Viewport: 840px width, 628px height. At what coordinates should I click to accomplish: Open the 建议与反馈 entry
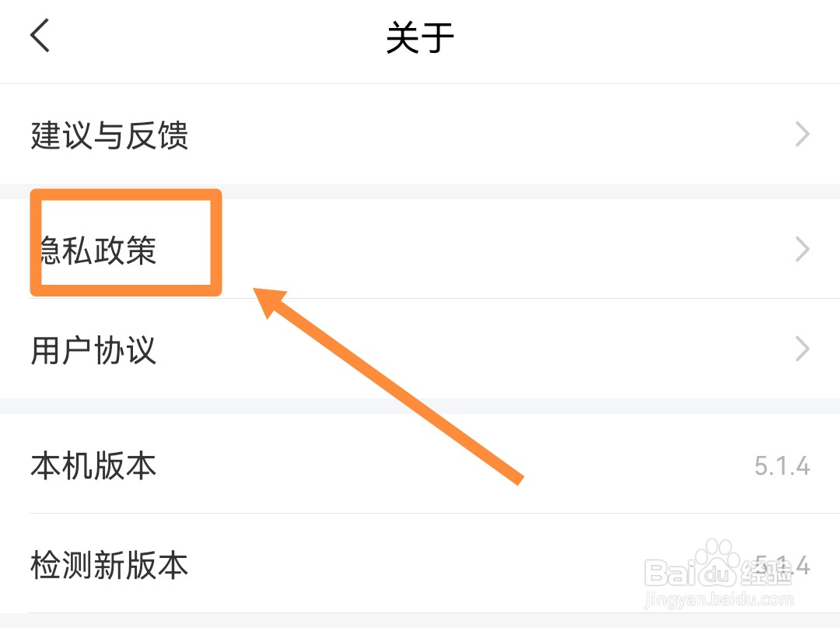pos(110,135)
